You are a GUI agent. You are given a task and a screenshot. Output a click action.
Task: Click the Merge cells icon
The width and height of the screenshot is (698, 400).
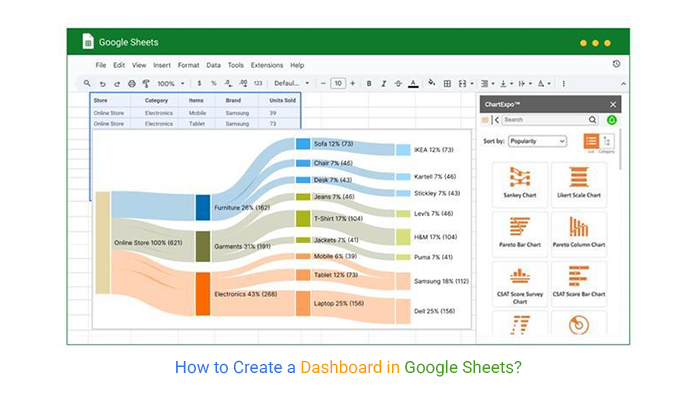tap(463, 84)
